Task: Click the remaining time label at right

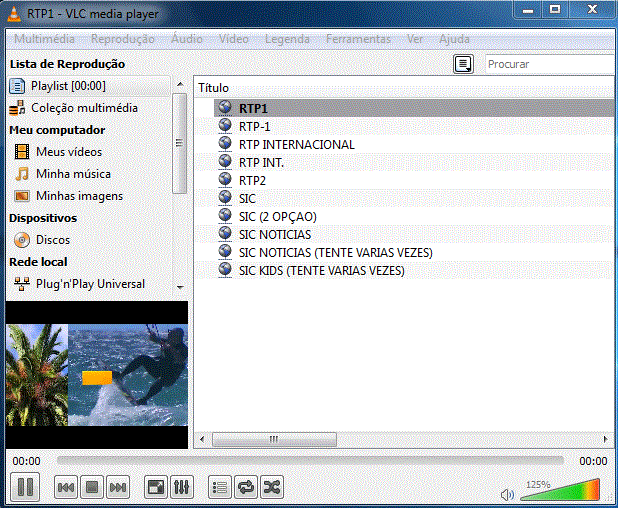Action: tap(593, 461)
